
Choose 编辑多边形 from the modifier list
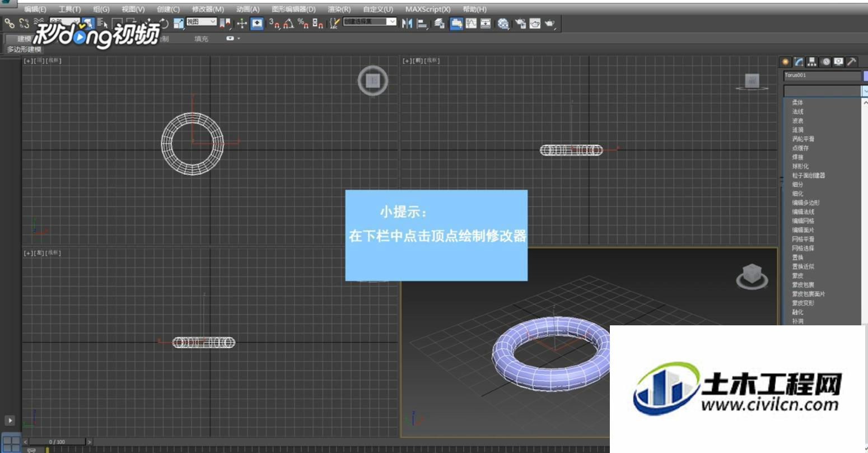805,203
